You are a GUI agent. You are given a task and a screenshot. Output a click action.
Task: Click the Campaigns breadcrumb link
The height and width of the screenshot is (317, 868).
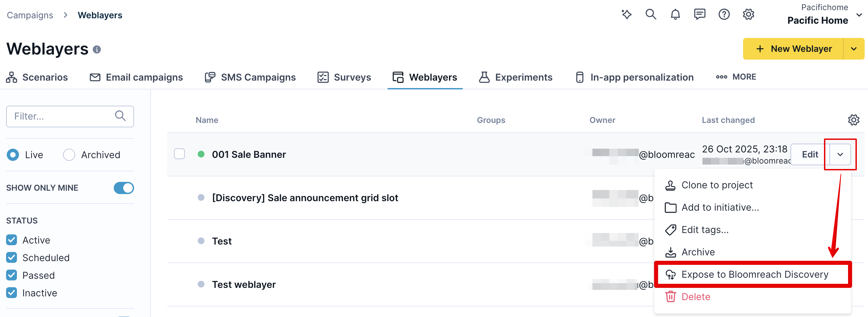(x=30, y=15)
